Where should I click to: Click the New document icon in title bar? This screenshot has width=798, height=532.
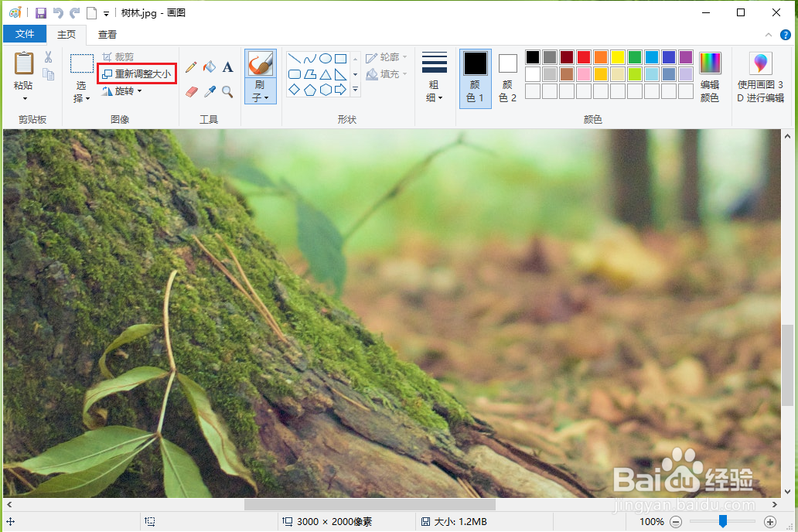coord(91,12)
